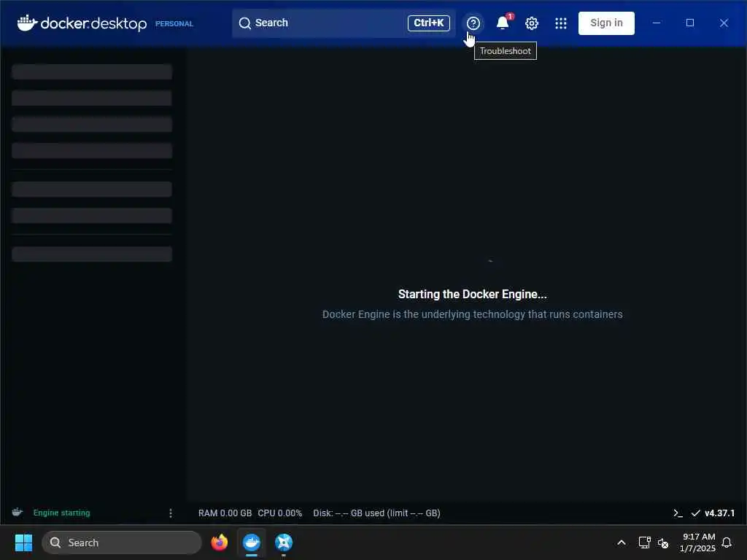747x560 pixels.
Task: Expand the hidden system tray icons
Action: 622,542
